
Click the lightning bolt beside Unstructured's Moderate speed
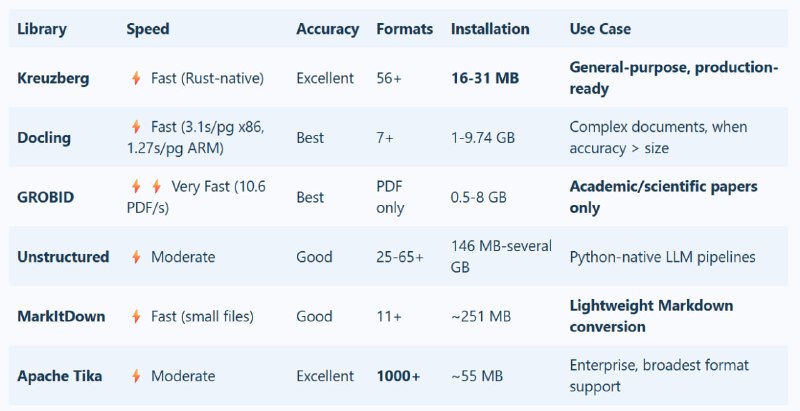point(136,257)
